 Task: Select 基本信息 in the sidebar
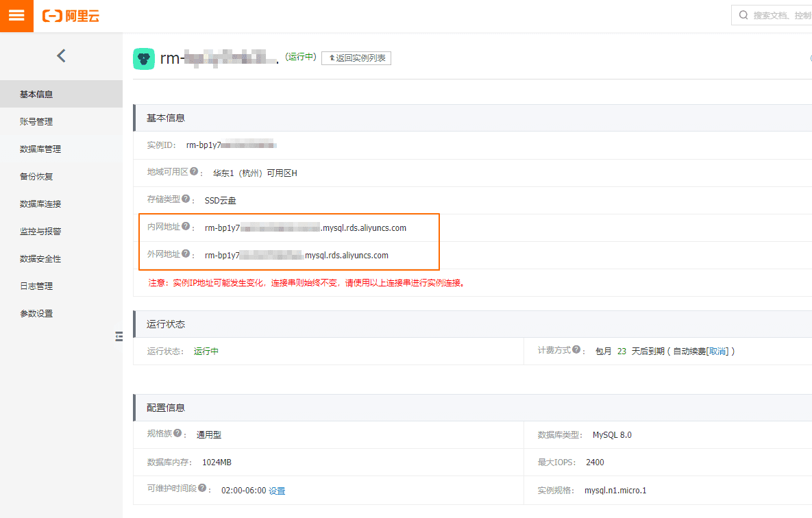61,95
